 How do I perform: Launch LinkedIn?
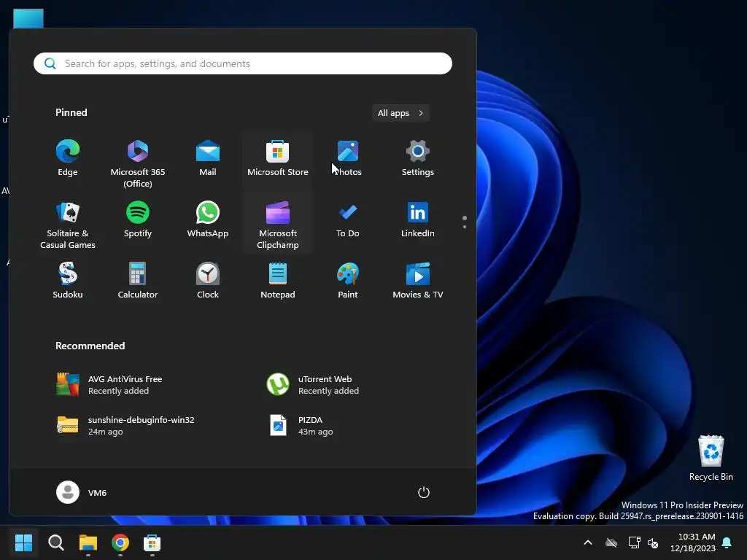click(418, 220)
